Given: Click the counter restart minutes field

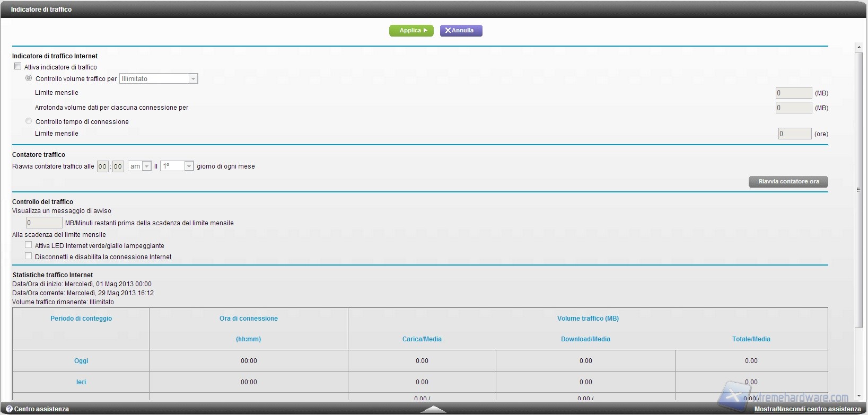Looking at the screenshot, I should (x=118, y=166).
